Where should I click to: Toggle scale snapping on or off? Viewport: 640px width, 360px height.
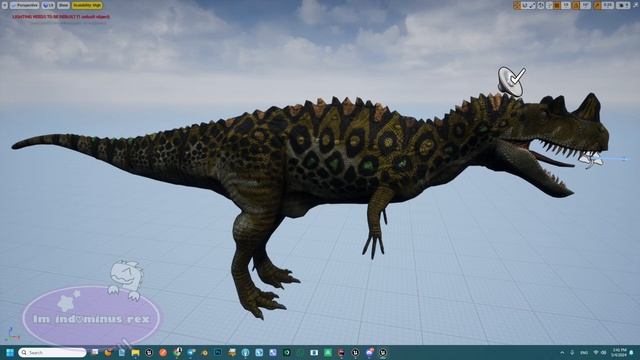(x=597, y=5)
